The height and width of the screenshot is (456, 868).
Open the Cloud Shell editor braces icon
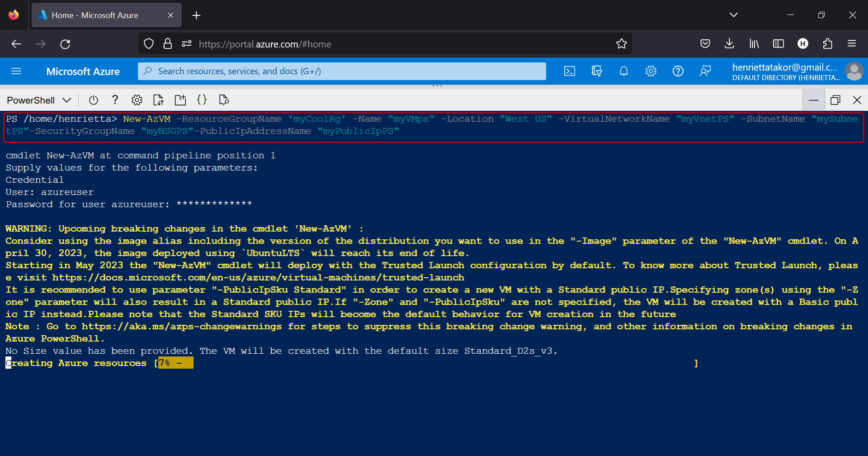point(202,100)
